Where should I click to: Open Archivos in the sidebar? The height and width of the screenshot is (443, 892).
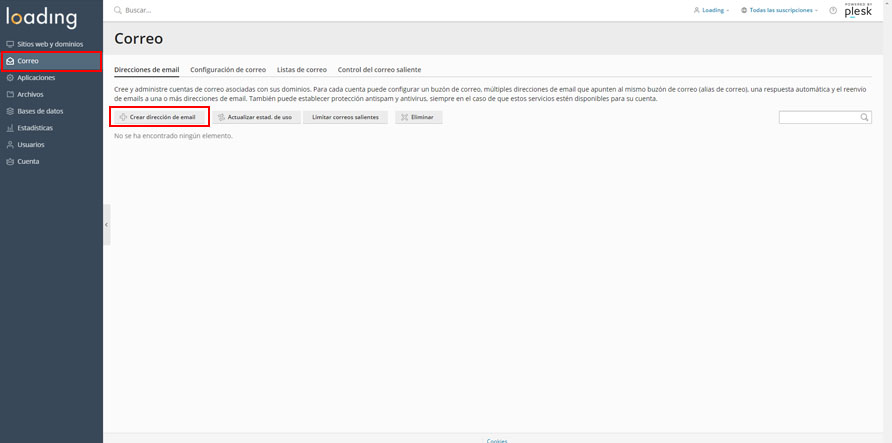(x=30, y=94)
